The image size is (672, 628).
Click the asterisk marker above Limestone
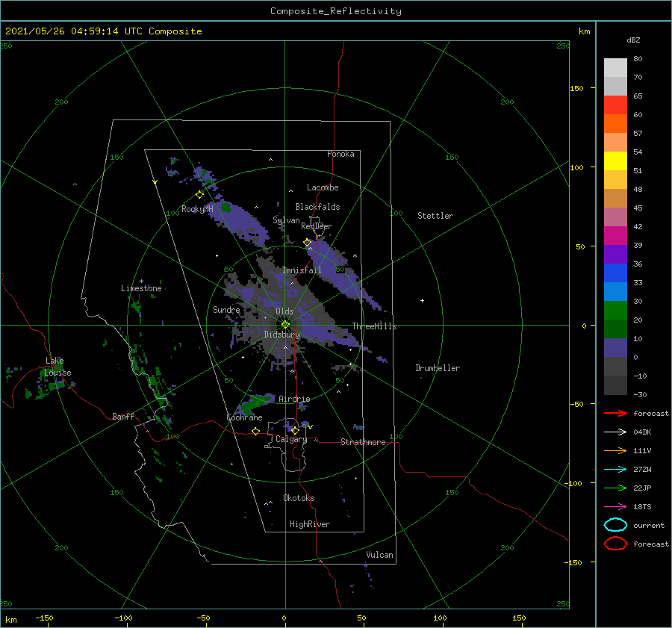[x=141, y=282]
